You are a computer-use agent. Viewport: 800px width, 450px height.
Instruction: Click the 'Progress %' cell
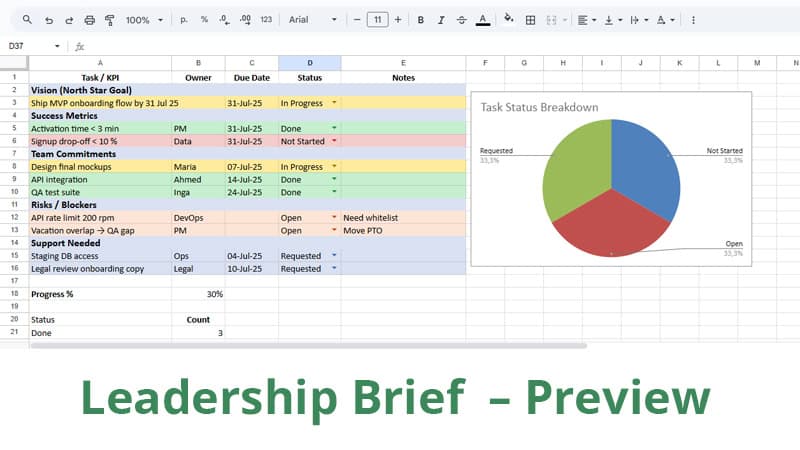(x=100, y=294)
